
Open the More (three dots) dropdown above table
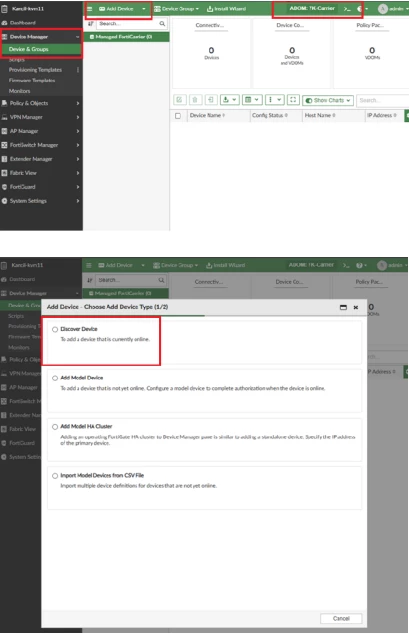275,99
